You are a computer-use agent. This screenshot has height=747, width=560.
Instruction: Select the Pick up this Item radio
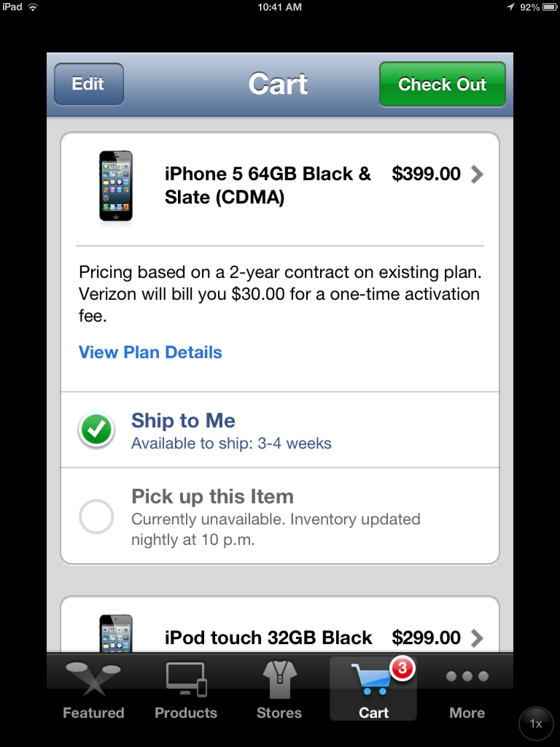pos(96,516)
